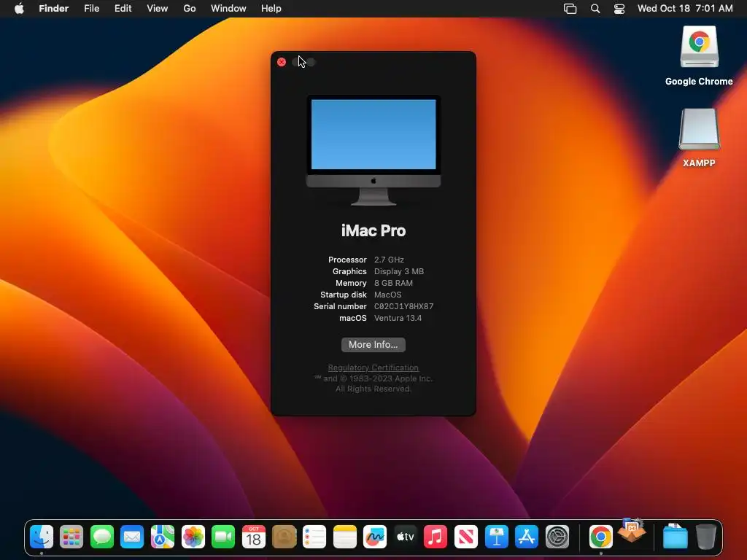The image size is (747, 560).
Task: Click the More Info... button
Action: (373, 345)
